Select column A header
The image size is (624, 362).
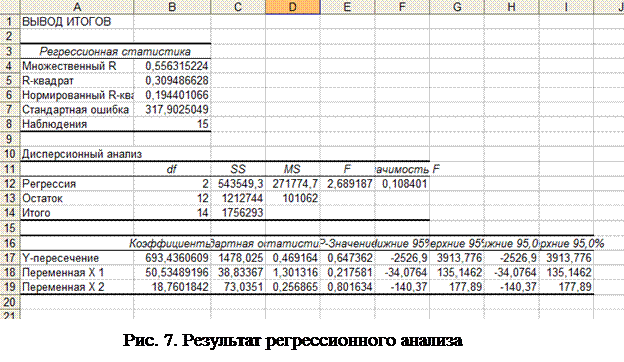point(77,7)
